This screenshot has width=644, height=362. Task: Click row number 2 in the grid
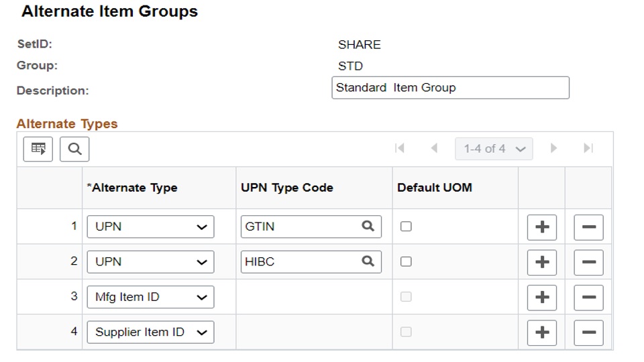point(74,261)
